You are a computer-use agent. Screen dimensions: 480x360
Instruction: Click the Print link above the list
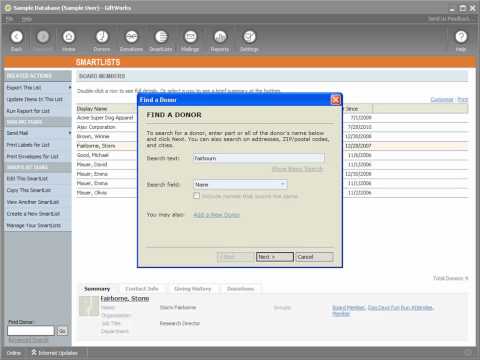[x=463, y=99]
